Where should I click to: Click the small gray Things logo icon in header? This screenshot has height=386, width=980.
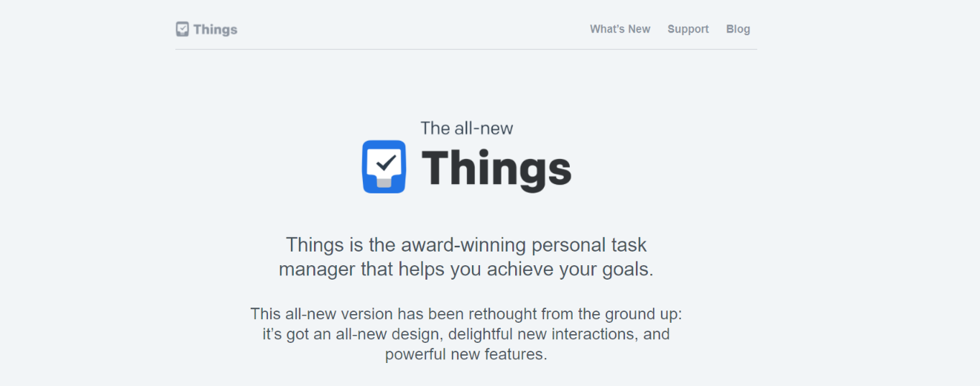pyautogui.click(x=182, y=29)
